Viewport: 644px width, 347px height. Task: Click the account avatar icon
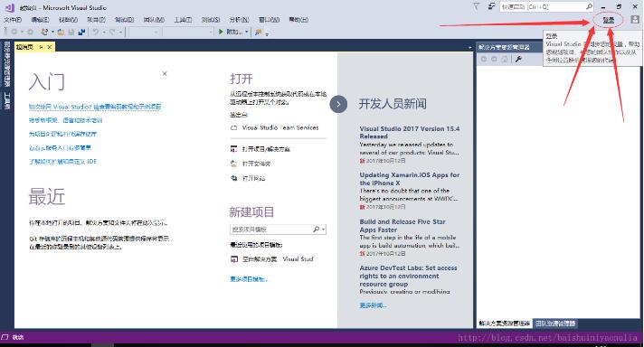[635, 20]
